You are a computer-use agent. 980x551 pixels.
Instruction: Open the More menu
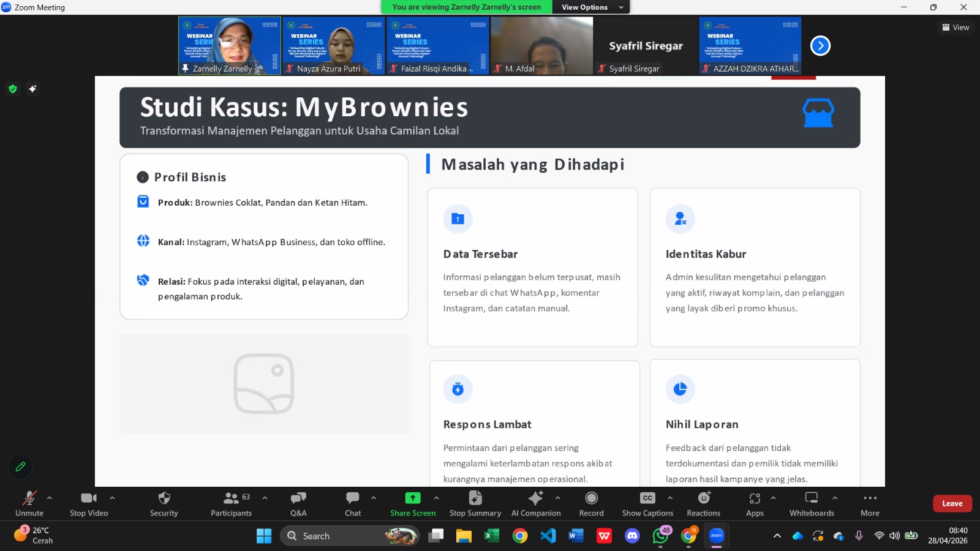(x=870, y=503)
